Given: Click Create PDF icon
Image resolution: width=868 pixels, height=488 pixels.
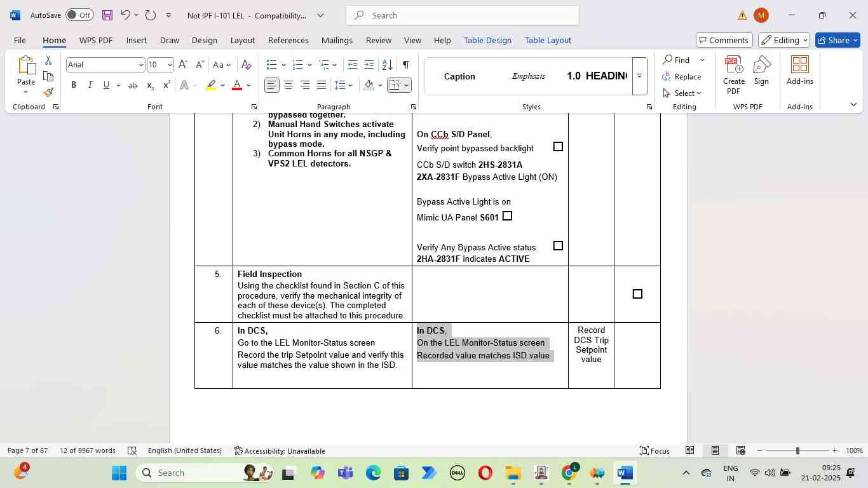Looking at the screenshot, I should pos(733,75).
